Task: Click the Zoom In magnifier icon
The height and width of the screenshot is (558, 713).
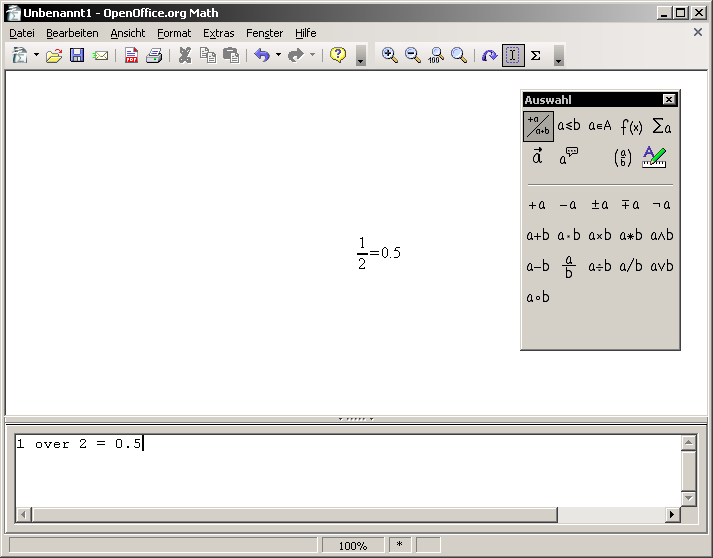Action: click(x=390, y=56)
